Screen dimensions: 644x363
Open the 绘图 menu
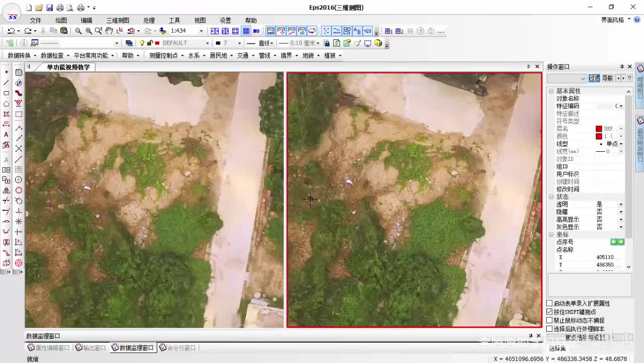[61, 20]
